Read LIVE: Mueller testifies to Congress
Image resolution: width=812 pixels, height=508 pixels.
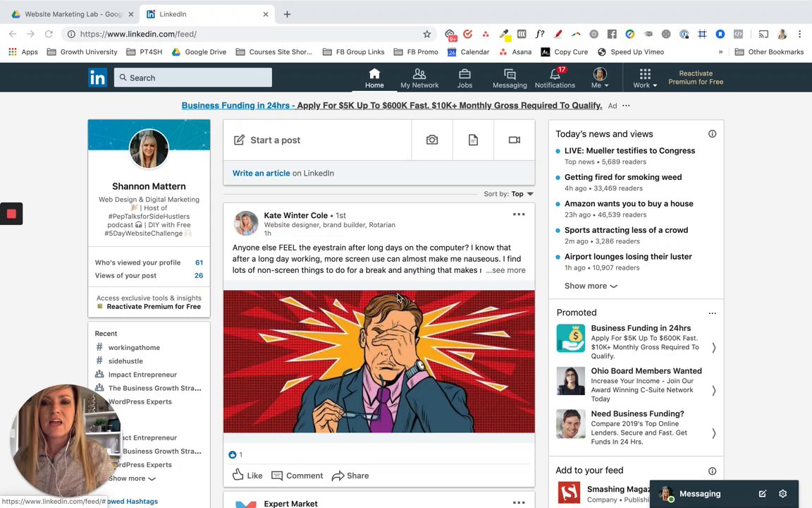tap(629, 151)
